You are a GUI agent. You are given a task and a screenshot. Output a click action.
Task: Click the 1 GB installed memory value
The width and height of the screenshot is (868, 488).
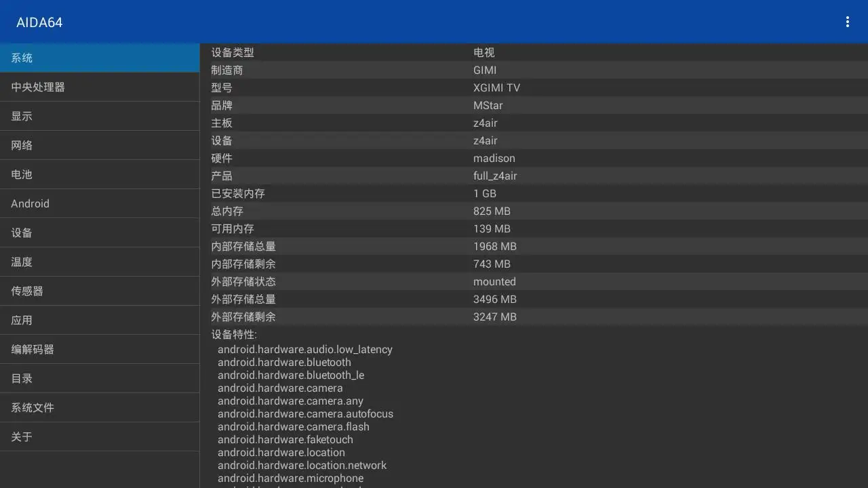point(485,193)
